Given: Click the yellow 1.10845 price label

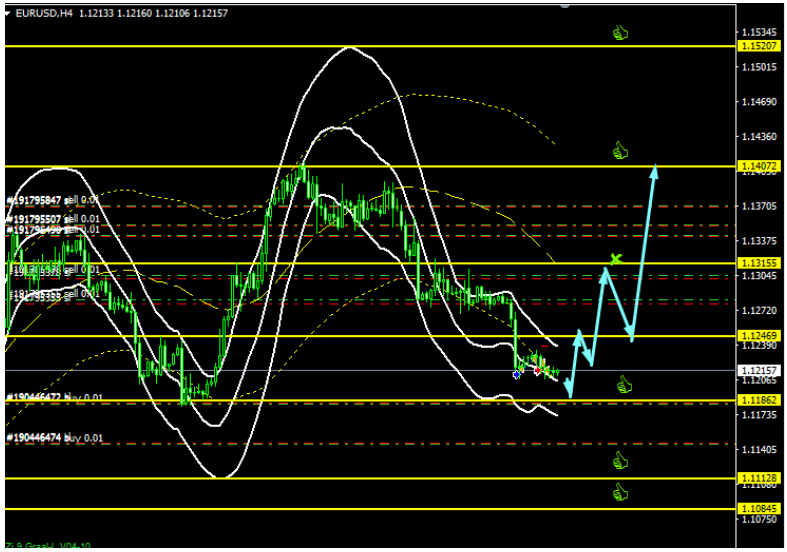Looking at the screenshot, I should click(759, 508).
